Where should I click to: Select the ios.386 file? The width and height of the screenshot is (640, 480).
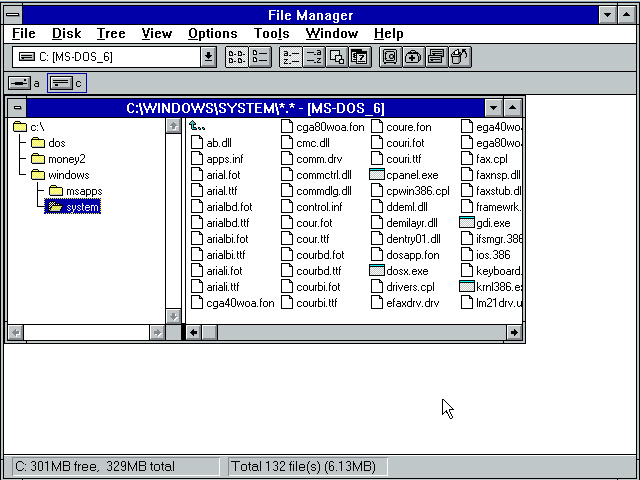(485, 255)
